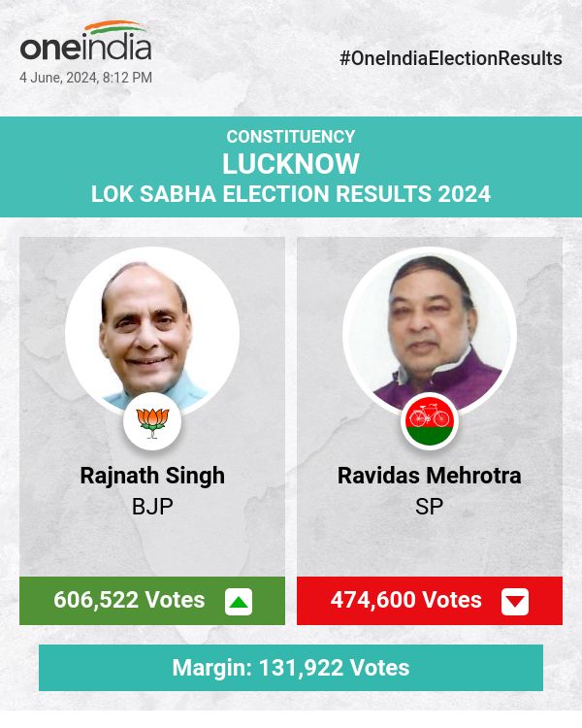The image size is (582, 728).
Task: Open the #OneIndiaElectionResults hashtag
Action: (451, 58)
